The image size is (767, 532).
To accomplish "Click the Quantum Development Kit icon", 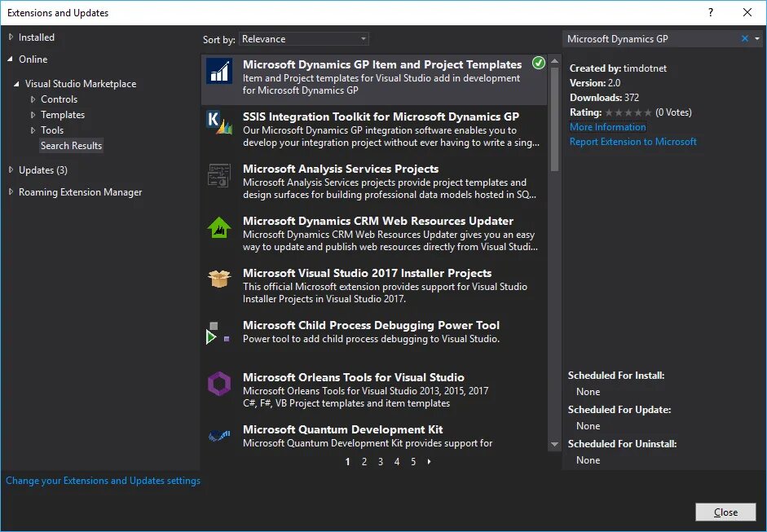I will [219, 435].
